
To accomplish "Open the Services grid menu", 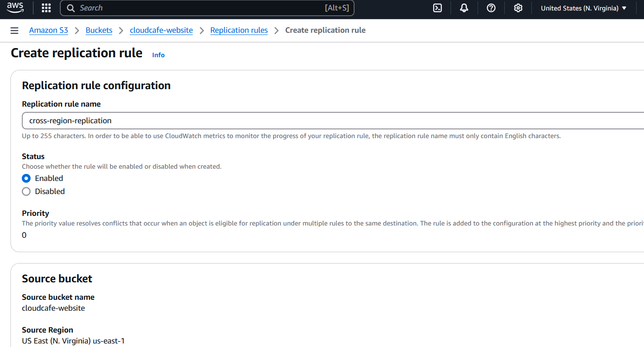I will [46, 8].
